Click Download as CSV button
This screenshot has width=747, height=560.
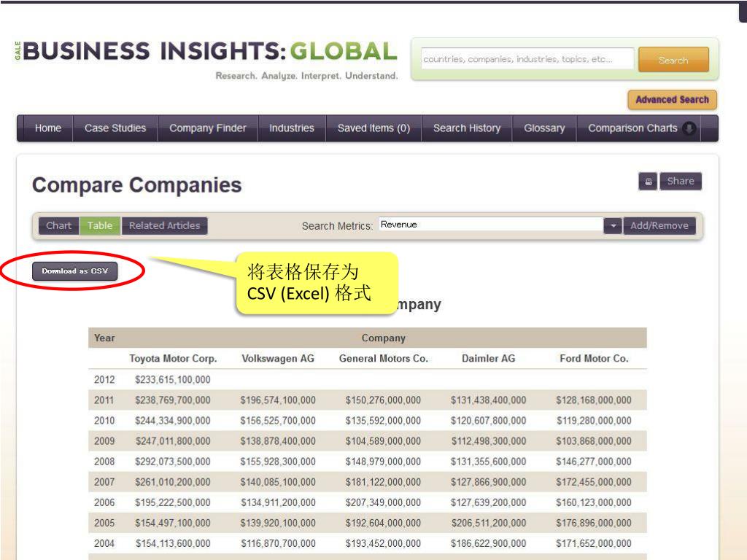[75, 271]
